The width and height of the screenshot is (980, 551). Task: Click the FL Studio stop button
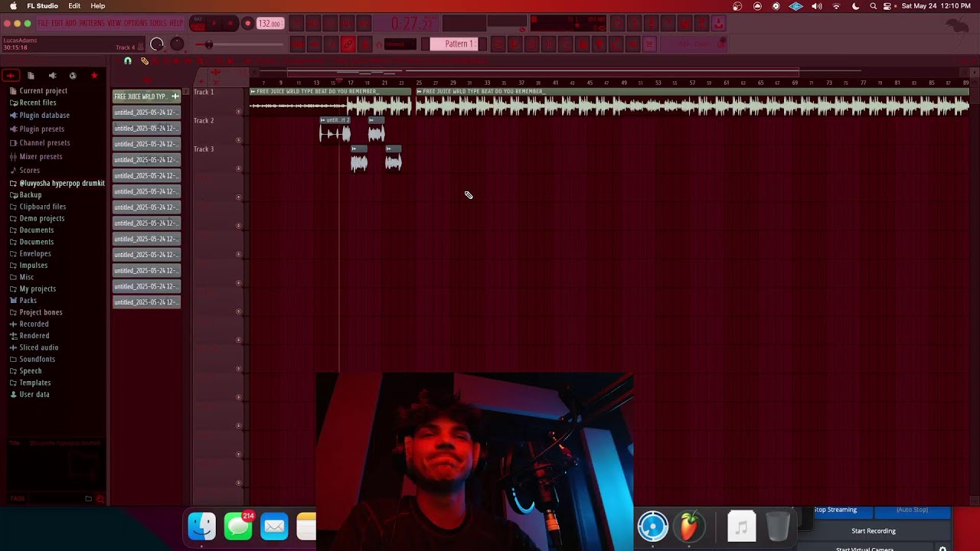pos(230,24)
